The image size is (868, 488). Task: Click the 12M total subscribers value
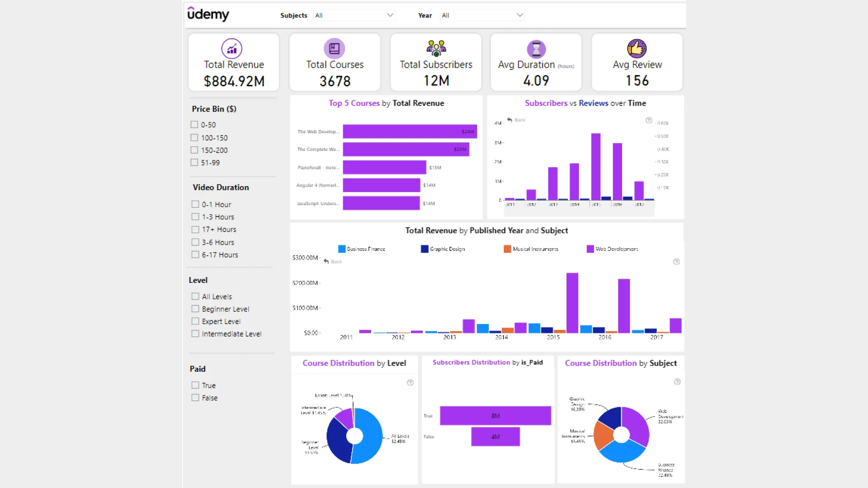436,81
